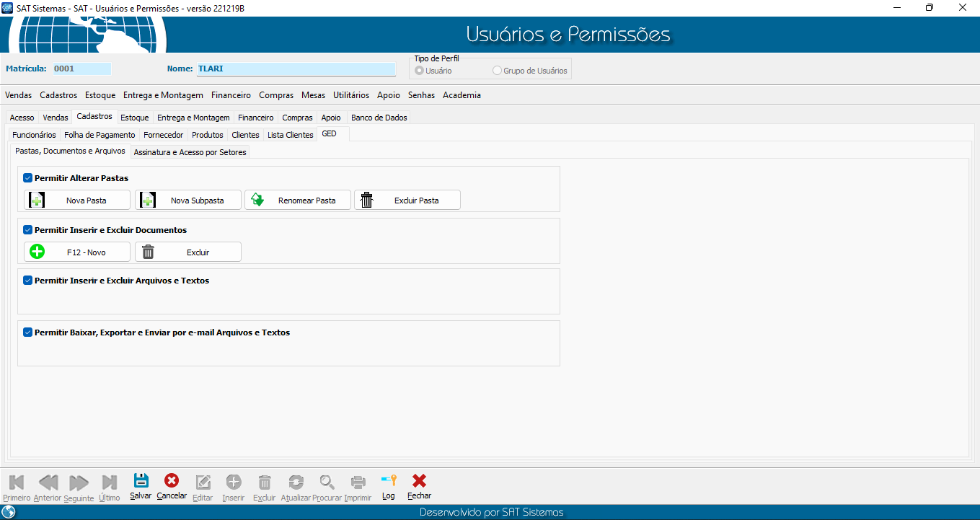This screenshot has width=980, height=520.
Task: Open the Log key icon
Action: click(x=389, y=482)
